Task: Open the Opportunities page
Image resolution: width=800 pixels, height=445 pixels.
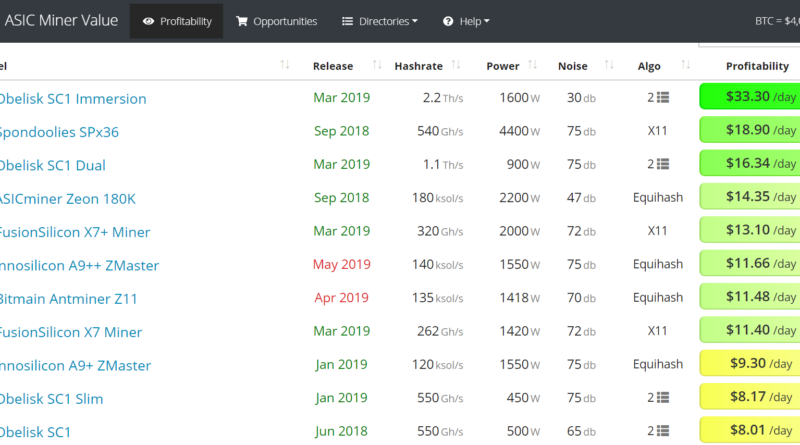Action: pos(276,21)
